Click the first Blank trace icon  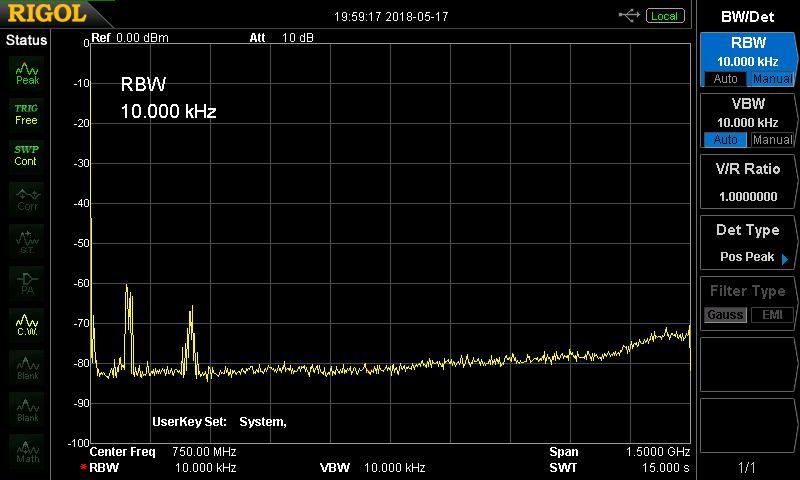click(27, 367)
